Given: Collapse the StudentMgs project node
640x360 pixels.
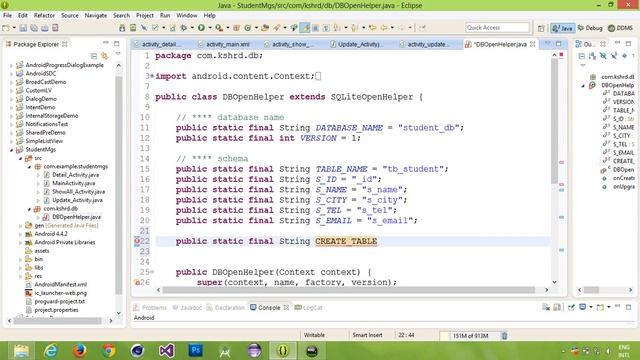Looking at the screenshot, I should coord(11,150).
